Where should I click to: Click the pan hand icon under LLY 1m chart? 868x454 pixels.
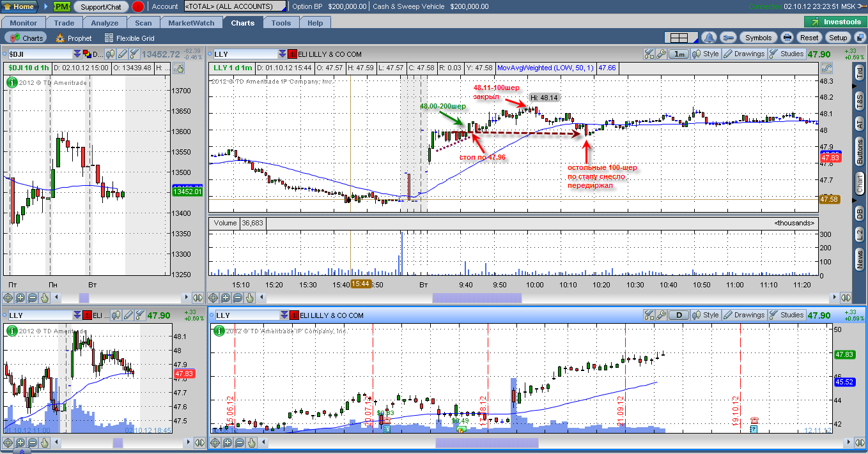(250, 298)
